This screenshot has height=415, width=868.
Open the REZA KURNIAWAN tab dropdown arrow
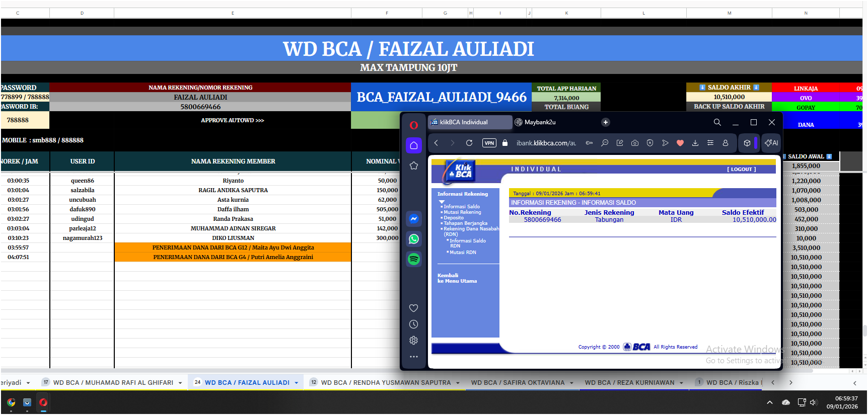click(x=682, y=383)
